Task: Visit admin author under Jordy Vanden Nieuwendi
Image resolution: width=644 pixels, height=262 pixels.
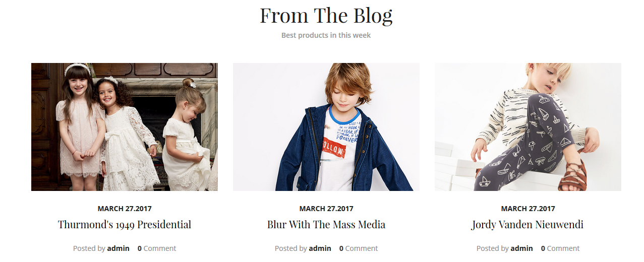Action: pos(522,248)
